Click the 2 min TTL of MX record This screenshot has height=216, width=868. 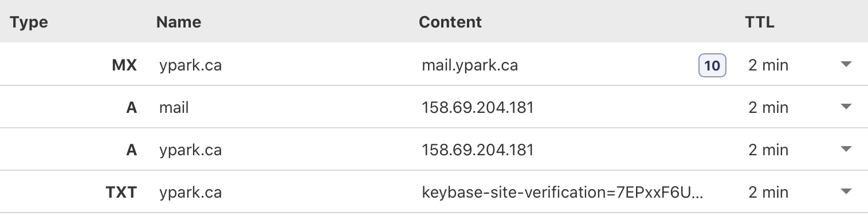[768, 65]
